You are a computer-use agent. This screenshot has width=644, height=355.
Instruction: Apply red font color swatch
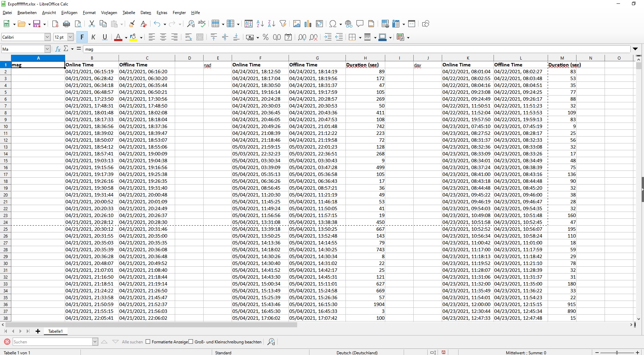pos(118,37)
